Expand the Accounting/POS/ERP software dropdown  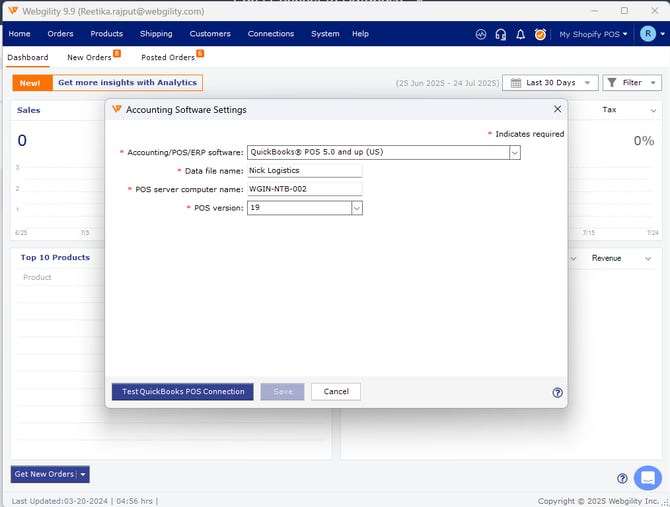tap(515, 153)
